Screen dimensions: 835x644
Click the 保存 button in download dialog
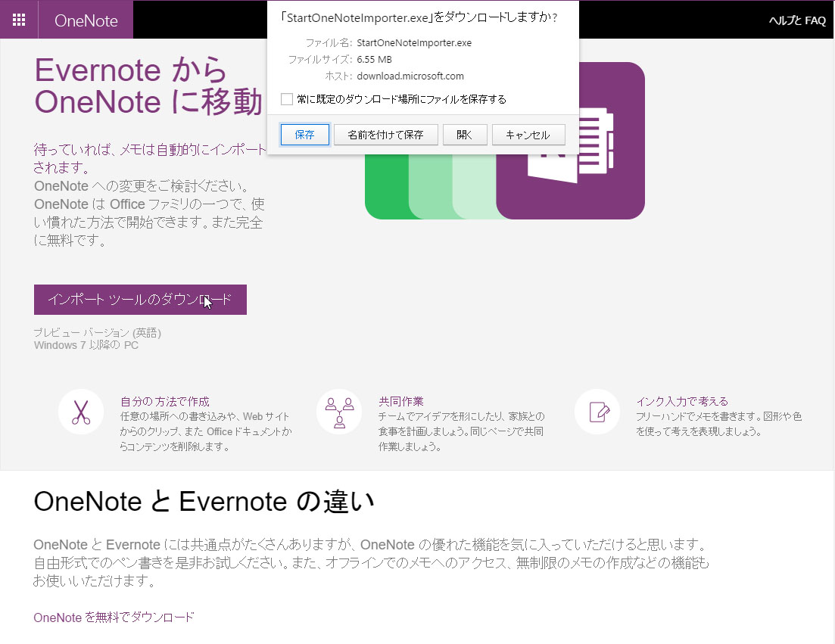[x=304, y=135]
